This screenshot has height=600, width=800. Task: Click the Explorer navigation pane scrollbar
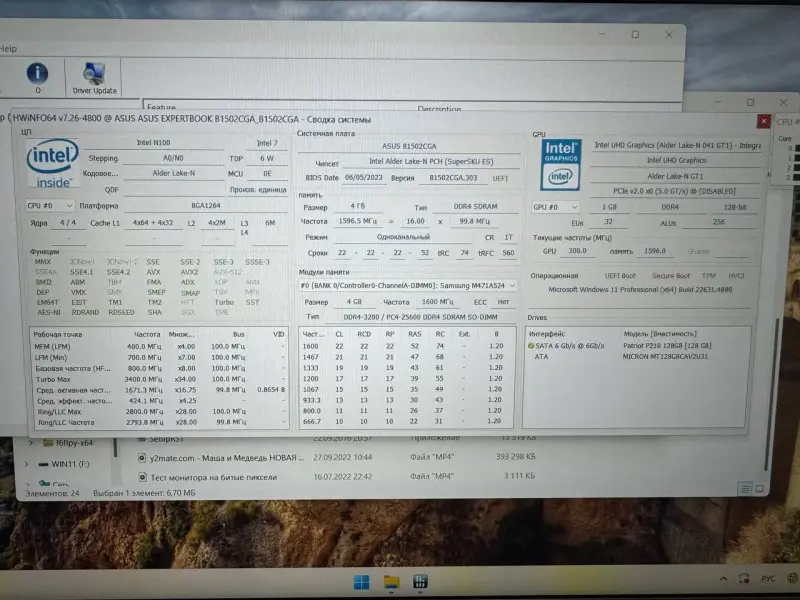tap(116, 449)
